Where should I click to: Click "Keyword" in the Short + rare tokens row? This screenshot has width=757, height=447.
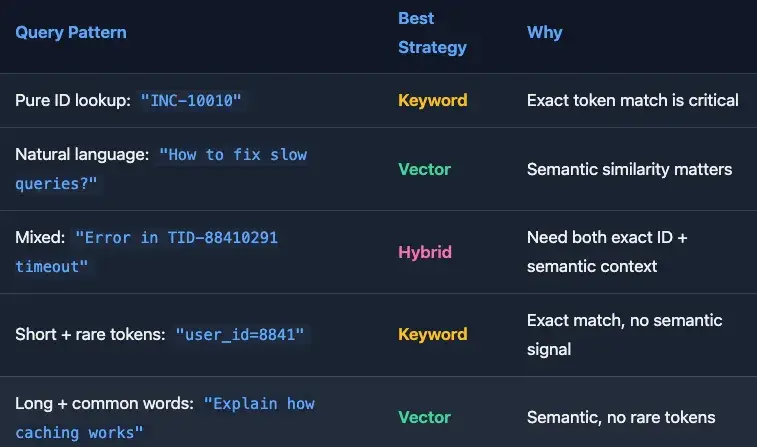[432, 334]
